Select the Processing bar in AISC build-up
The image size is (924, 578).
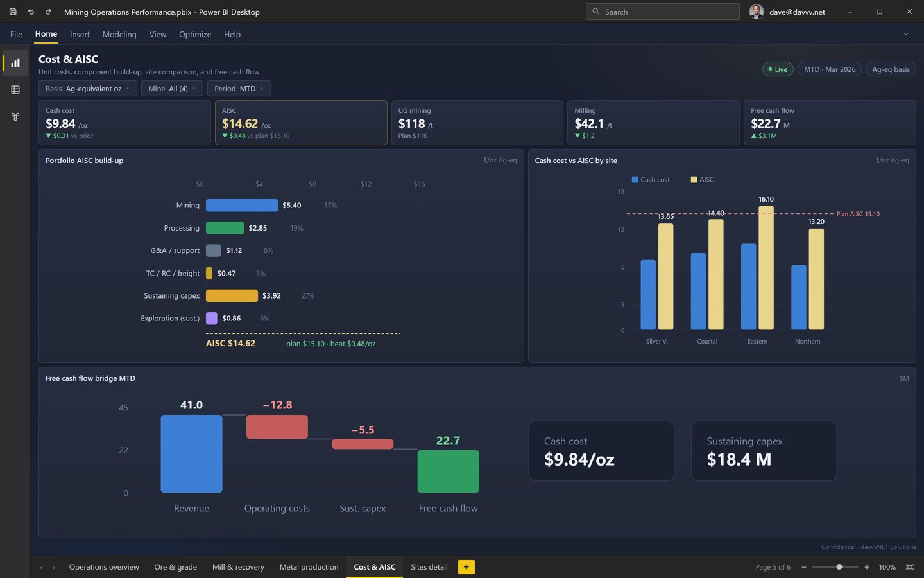pyautogui.click(x=225, y=228)
